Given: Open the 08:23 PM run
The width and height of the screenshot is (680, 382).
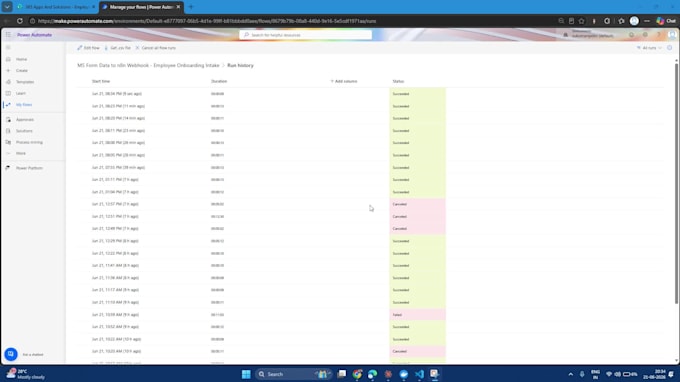Looking at the screenshot, I should [118, 106].
